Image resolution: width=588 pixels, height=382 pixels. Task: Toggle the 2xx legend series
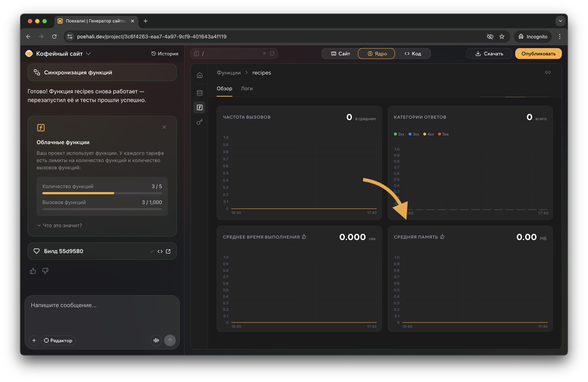399,134
